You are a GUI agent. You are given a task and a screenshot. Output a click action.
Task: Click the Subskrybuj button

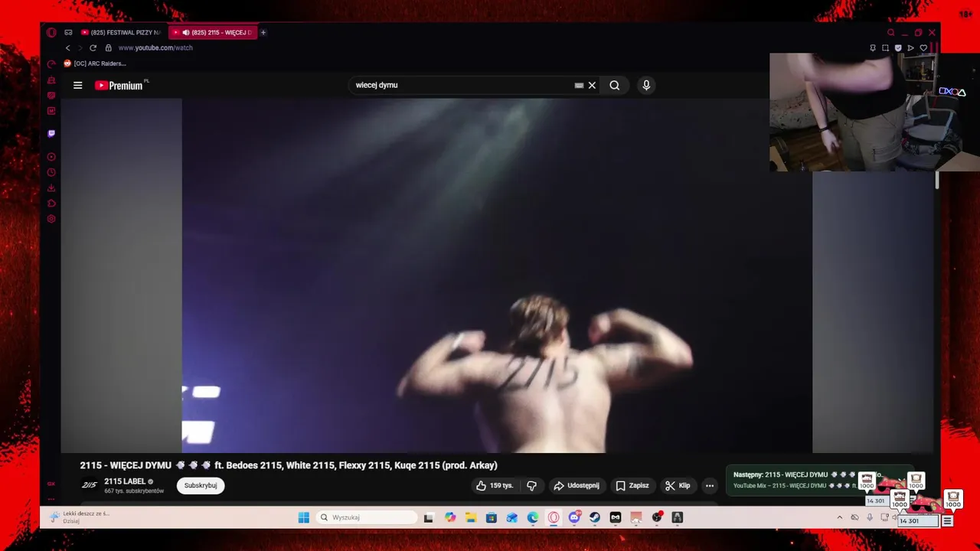tap(201, 485)
